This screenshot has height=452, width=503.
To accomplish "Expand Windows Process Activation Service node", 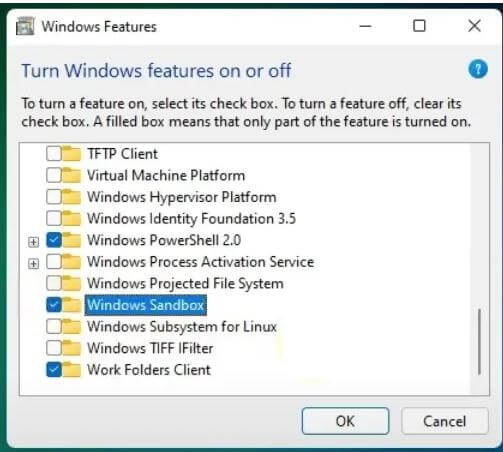I will tap(33, 264).
